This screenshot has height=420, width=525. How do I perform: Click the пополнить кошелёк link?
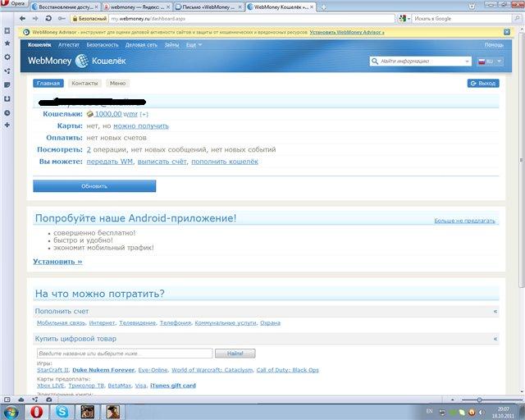225,162
